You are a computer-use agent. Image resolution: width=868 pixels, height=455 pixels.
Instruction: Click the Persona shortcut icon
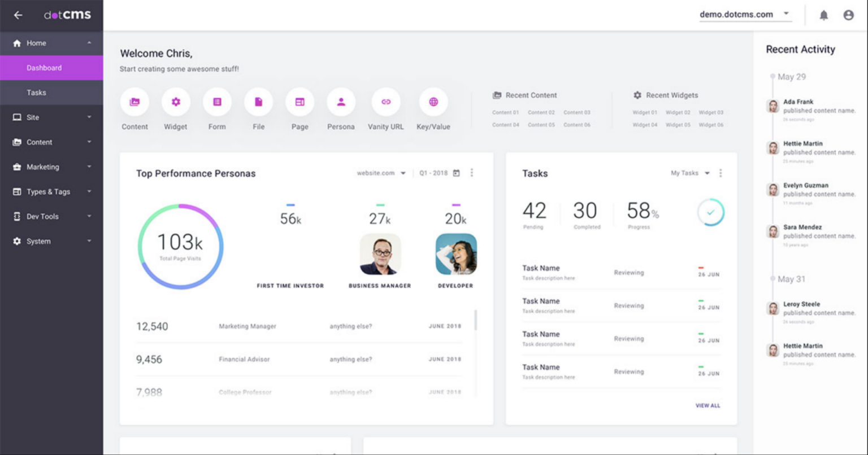(341, 103)
